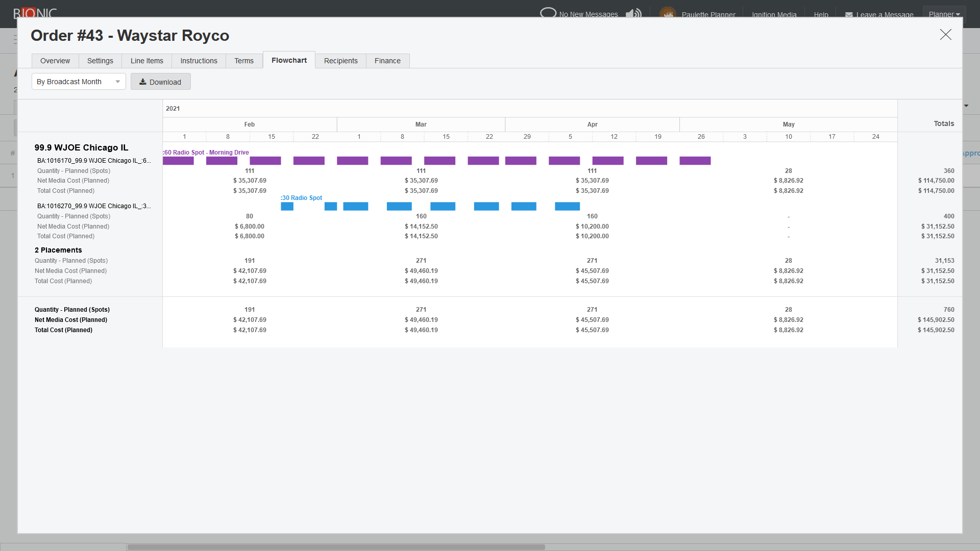The image size is (980, 551).
Task: Close the Order #43 dialog
Action: 945,35
